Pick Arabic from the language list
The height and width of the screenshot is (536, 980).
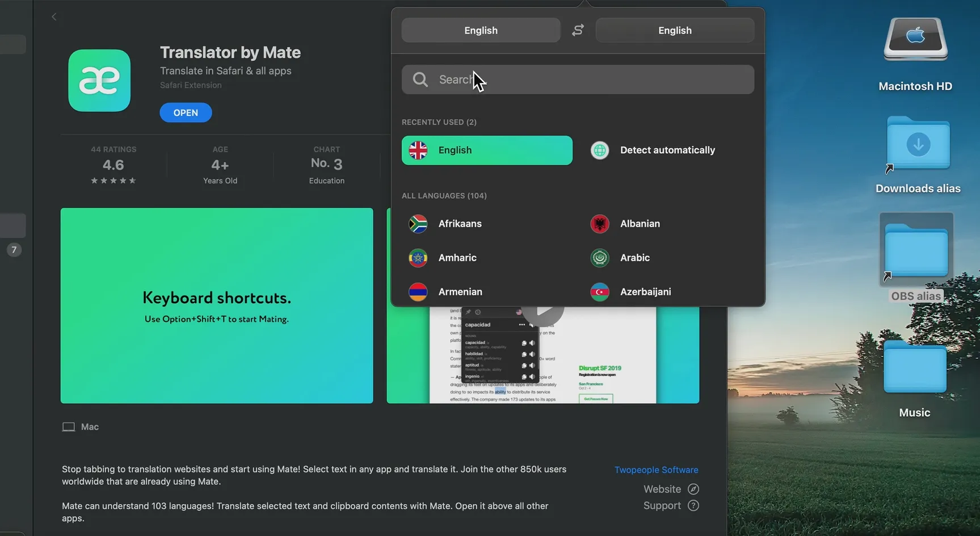634,258
